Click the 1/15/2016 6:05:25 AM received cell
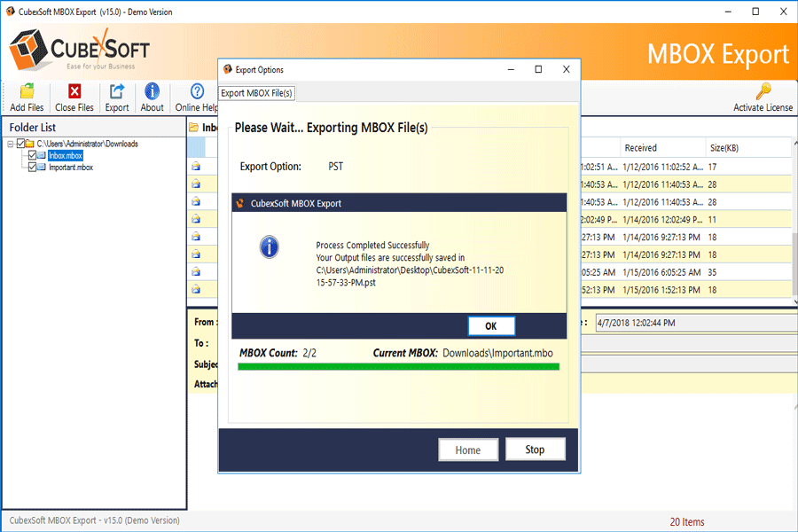 pos(661,272)
